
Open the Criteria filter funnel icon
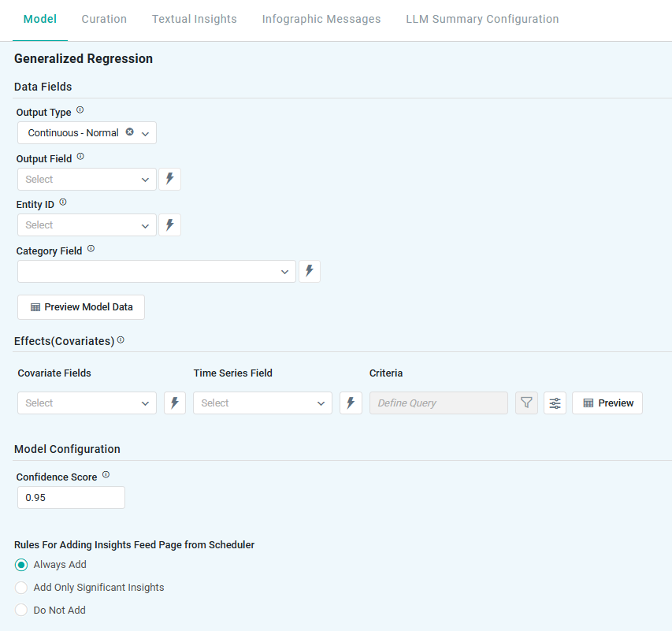coord(526,403)
